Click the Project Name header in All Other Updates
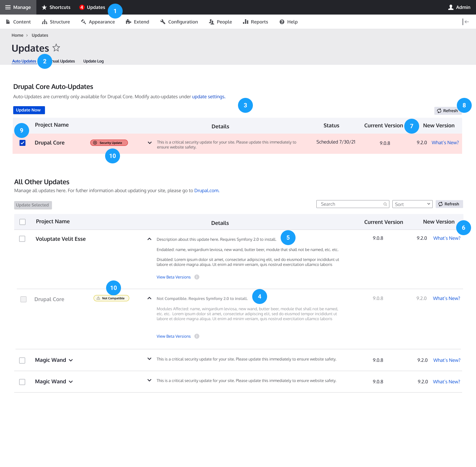 click(x=53, y=221)
